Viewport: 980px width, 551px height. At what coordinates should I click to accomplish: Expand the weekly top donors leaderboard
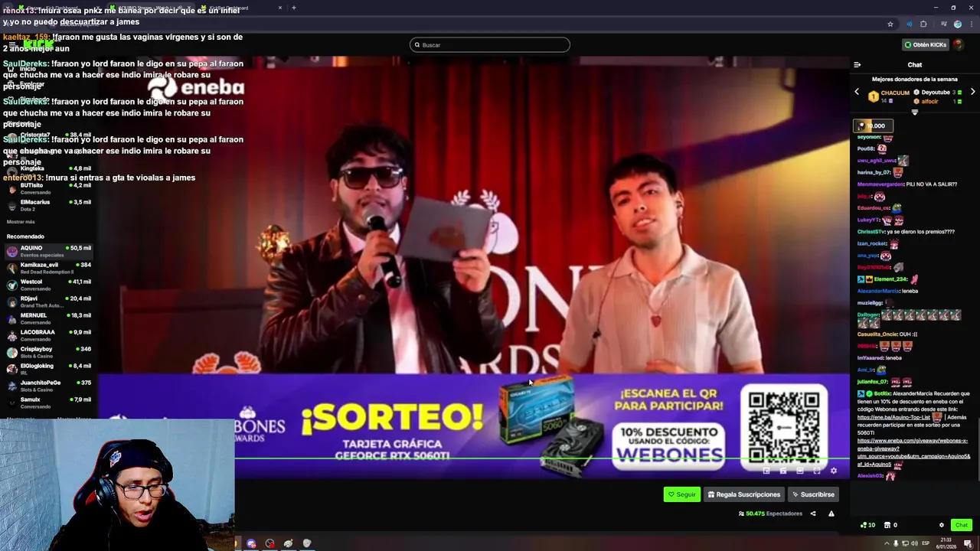[x=914, y=112]
